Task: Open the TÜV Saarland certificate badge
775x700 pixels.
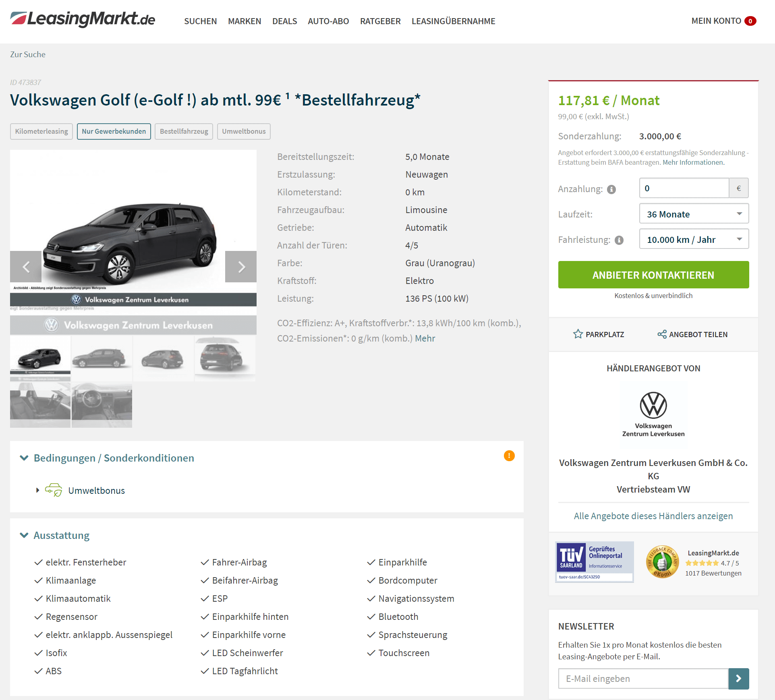Action: [x=594, y=562]
